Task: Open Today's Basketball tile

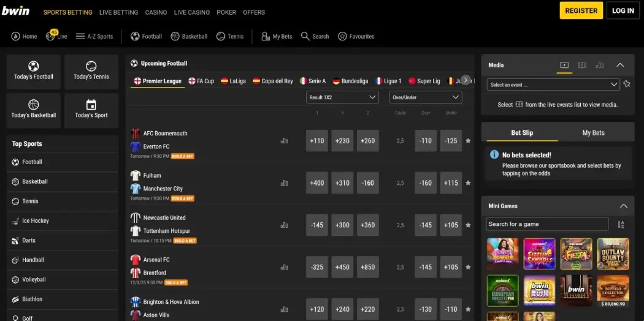Action: point(34,110)
